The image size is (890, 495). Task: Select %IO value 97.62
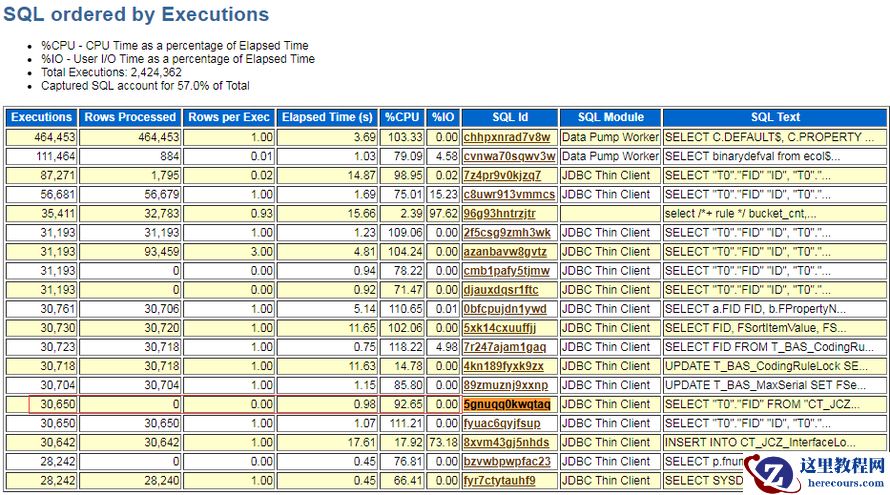(x=443, y=213)
